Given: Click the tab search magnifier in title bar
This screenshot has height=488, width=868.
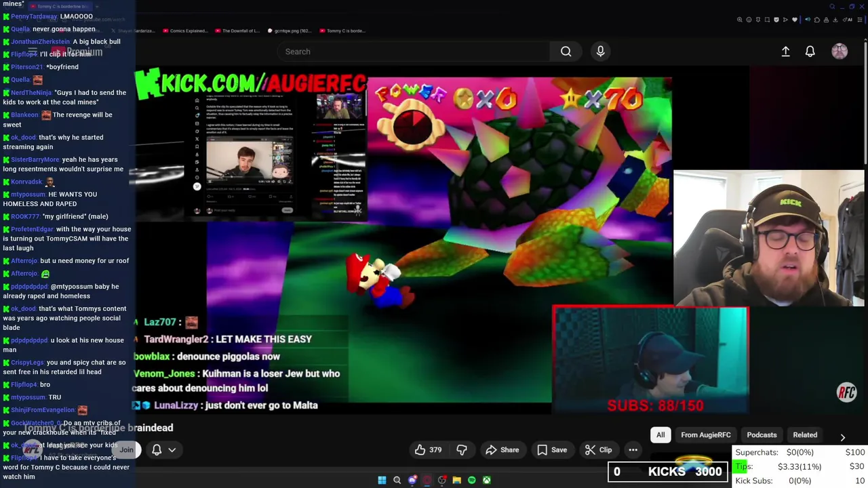Looking at the screenshot, I should coord(832,7).
